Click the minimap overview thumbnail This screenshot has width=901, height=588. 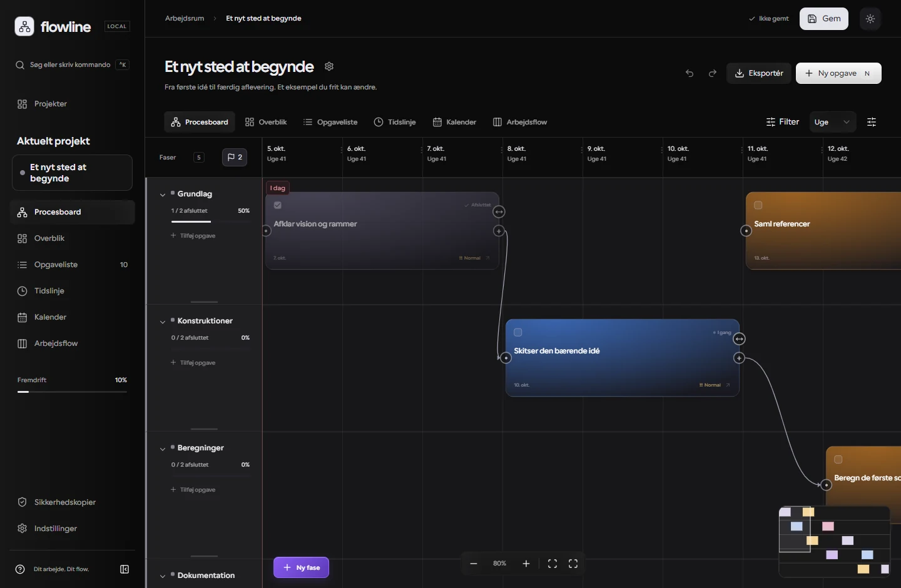pos(835,542)
